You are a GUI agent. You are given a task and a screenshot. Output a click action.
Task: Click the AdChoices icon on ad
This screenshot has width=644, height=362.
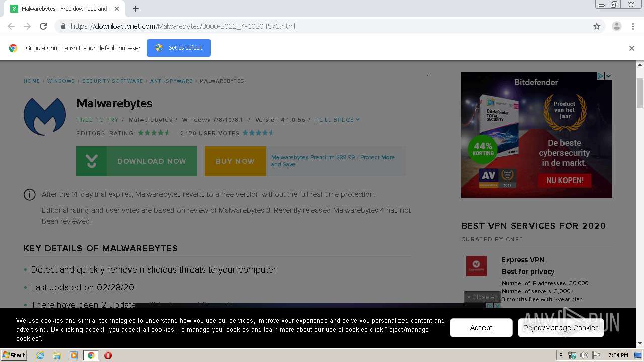click(600, 76)
